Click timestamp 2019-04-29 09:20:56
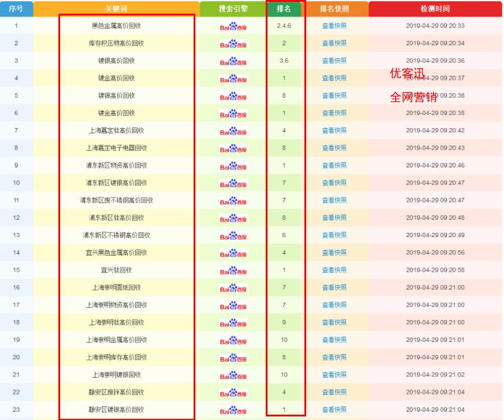This screenshot has width=504, height=420. click(x=435, y=253)
